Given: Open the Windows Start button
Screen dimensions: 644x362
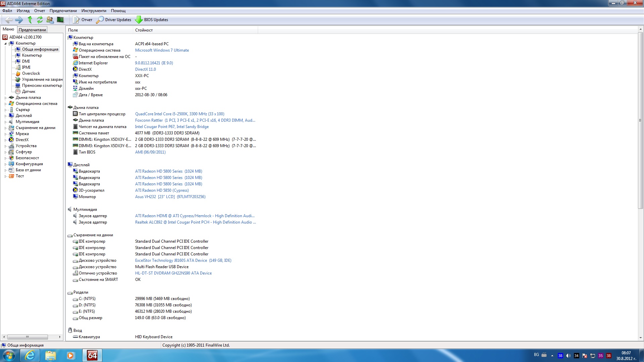Looking at the screenshot, I should (x=9, y=355).
